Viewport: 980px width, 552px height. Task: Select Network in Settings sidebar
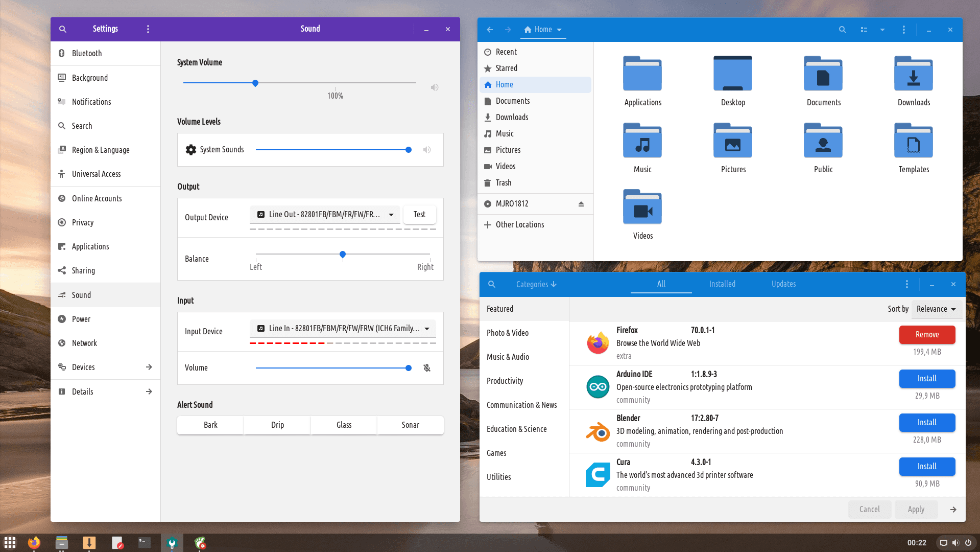click(x=84, y=343)
